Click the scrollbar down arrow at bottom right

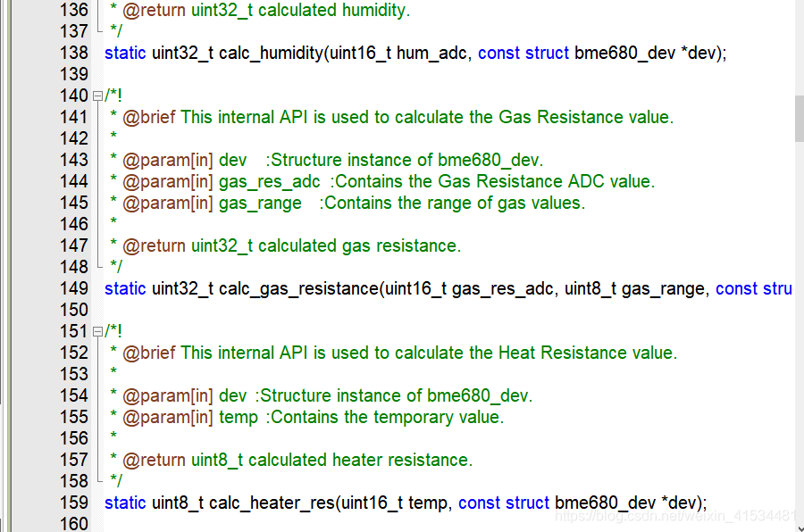coord(798,525)
